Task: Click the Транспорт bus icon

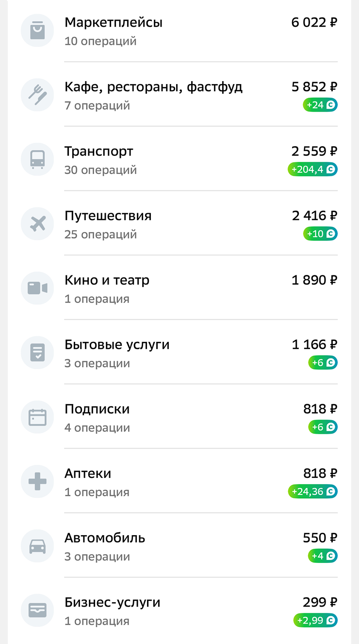Action: coord(37,160)
